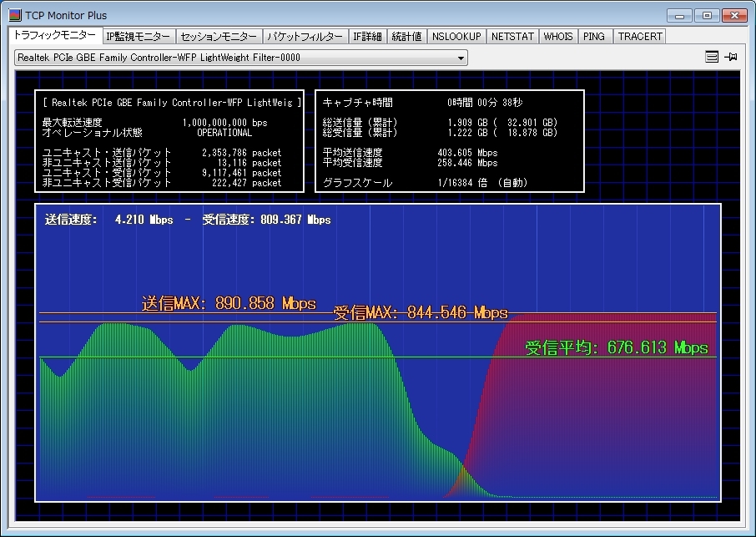Minimize the TCP Monitor Plus window
The width and height of the screenshot is (756, 537).
click(x=679, y=14)
